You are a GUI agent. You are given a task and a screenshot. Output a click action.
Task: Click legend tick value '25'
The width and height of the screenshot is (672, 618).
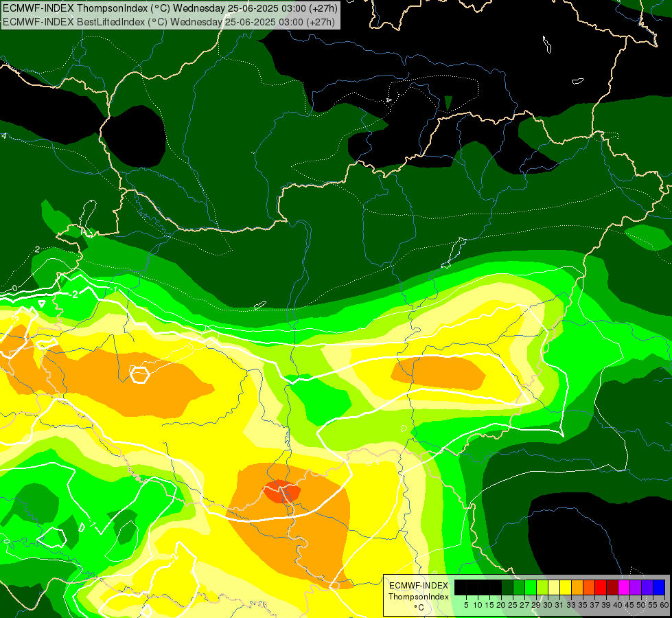pyautogui.click(x=513, y=605)
